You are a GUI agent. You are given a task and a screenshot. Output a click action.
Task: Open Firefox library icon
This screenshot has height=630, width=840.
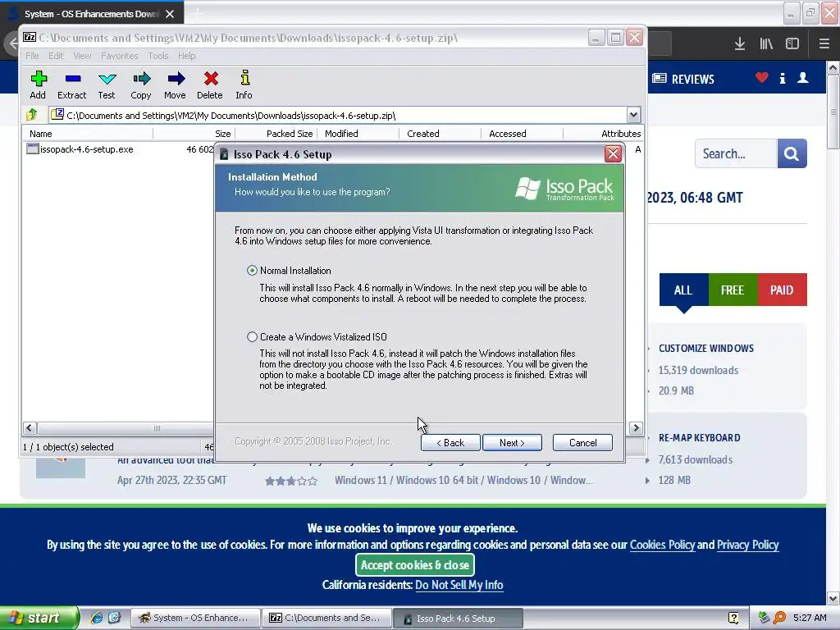coord(766,44)
